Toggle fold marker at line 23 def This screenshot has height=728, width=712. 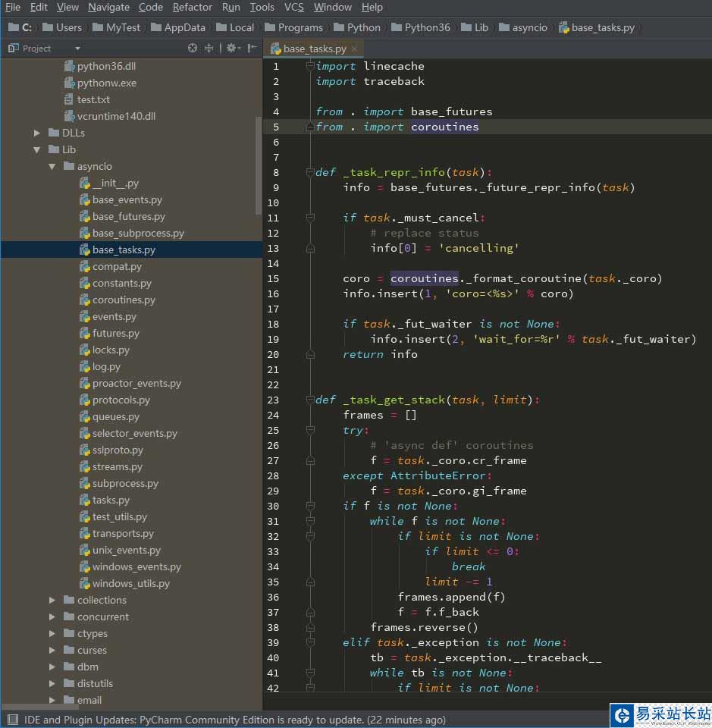(309, 400)
